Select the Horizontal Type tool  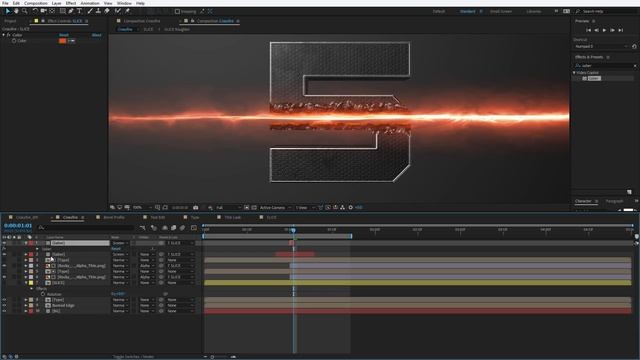click(x=79, y=11)
